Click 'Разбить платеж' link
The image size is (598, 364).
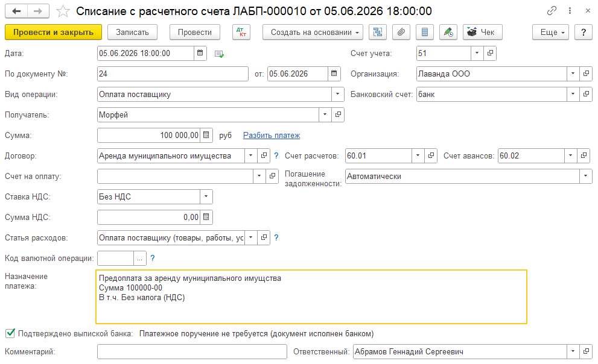(272, 135)
